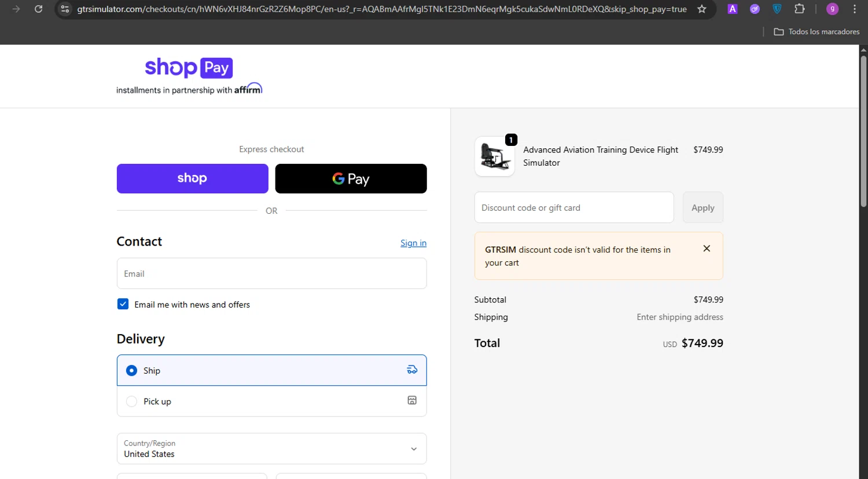Click the USD $749.99 total amount
The width and height of the screenshot is (868, 479).
(693, 343)
